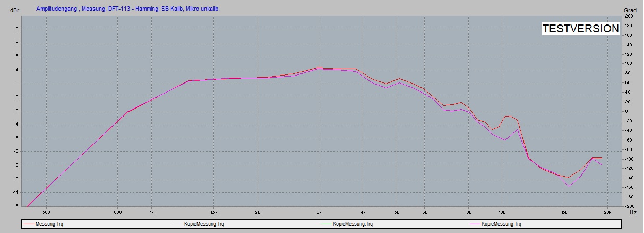The width and height of the screenshot is (644, 233).
Task: Click the 1k frequency axis label
Action: click(151, 212)
